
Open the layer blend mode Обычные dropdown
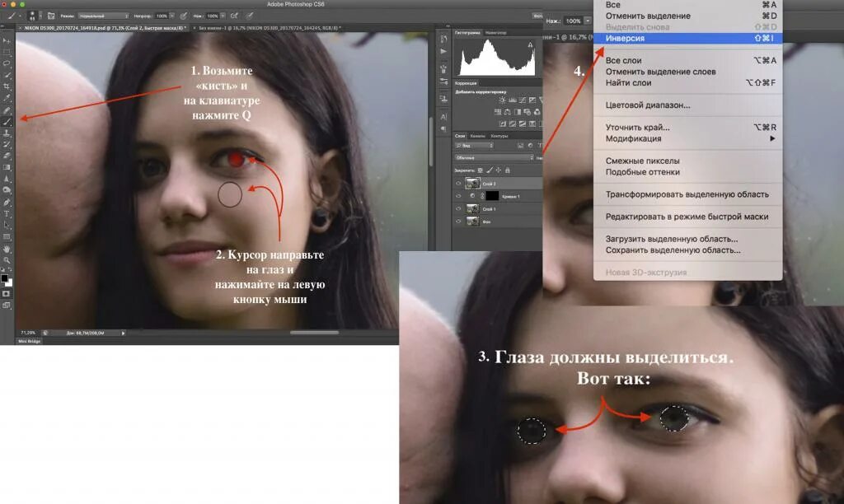[495, 157]
